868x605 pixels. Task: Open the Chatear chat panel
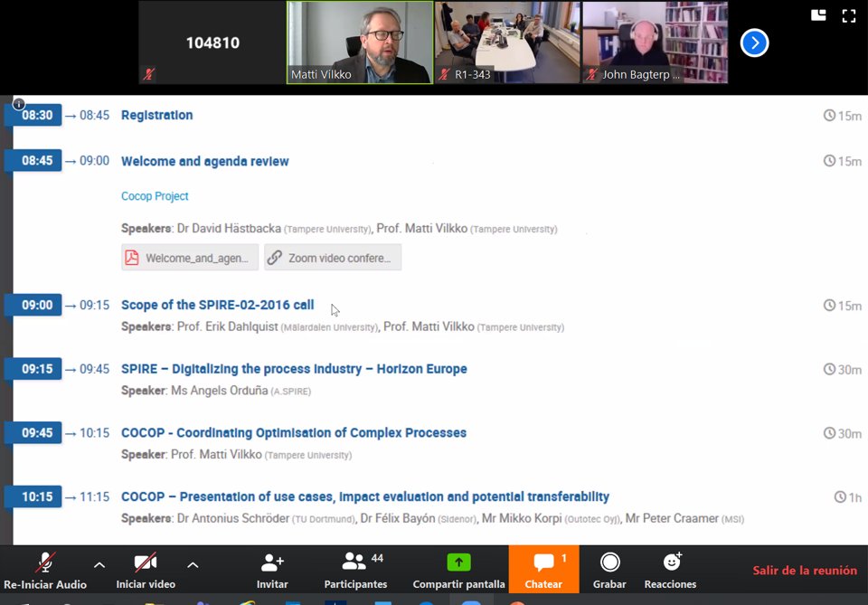(x=543, y=570)
